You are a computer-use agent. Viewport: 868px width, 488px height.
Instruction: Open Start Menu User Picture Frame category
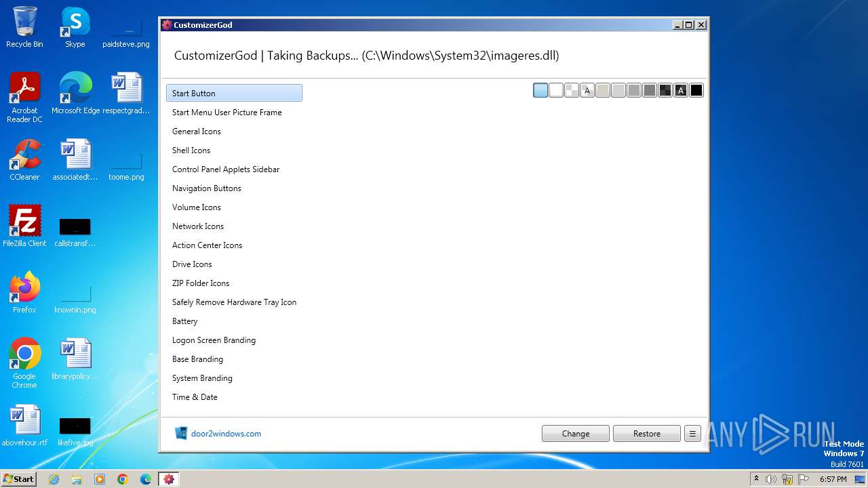(234, 113)
